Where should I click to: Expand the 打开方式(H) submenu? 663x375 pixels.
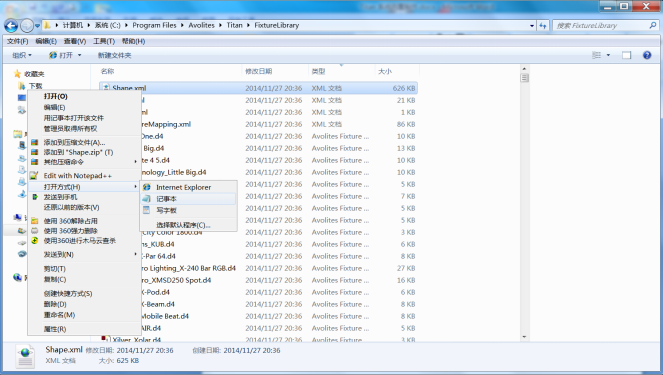point(135,186)
